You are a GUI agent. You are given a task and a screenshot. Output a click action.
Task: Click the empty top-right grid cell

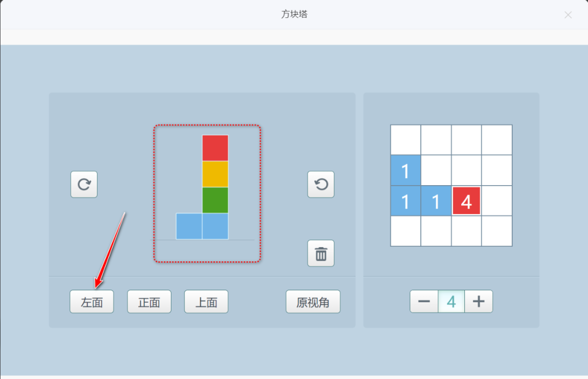497,139
